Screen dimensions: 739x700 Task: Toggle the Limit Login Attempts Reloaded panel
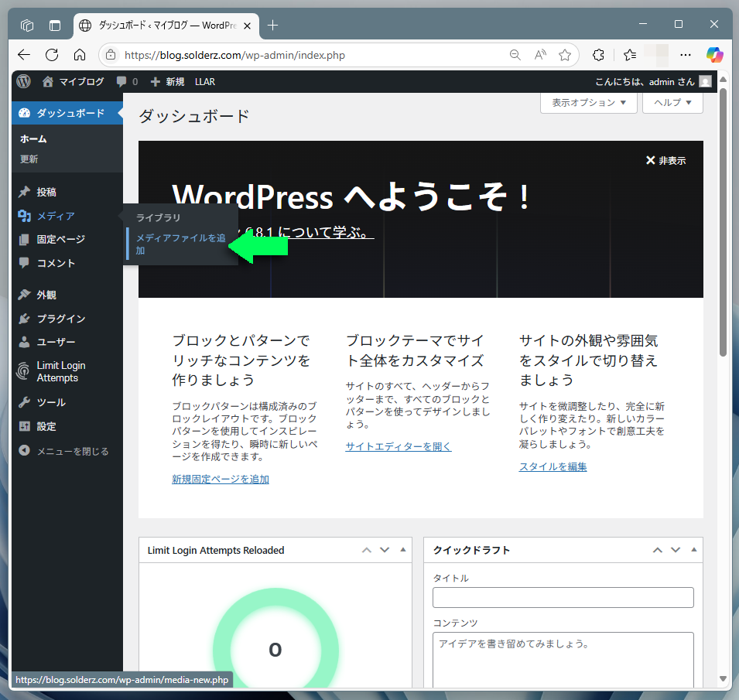(x=402, y=550)
